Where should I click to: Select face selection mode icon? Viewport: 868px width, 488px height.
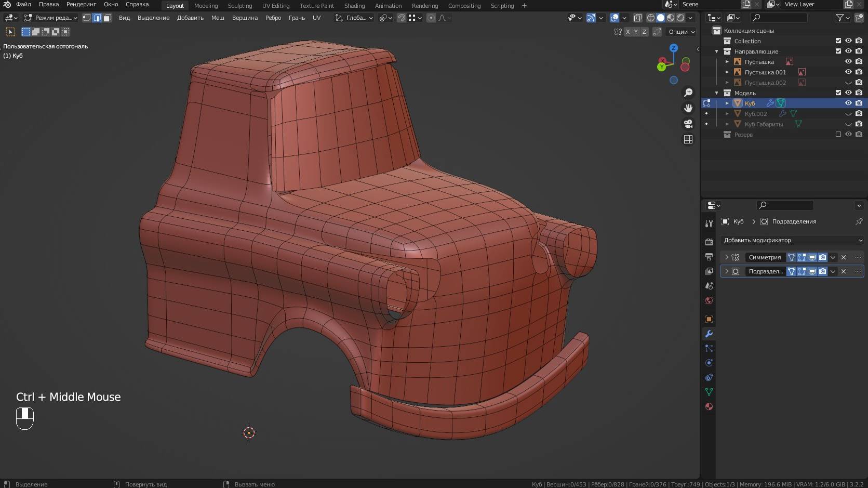(x=107, y=18)
